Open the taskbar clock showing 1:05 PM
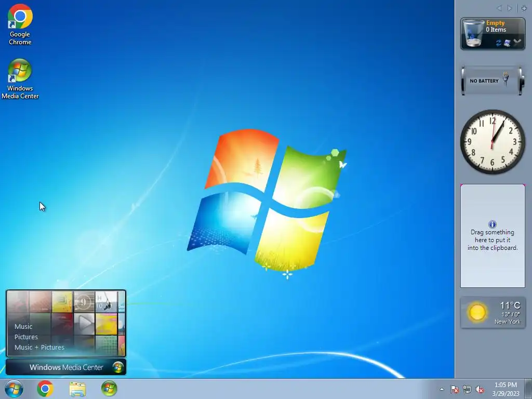532x399 pixels. tap(506, 389)
